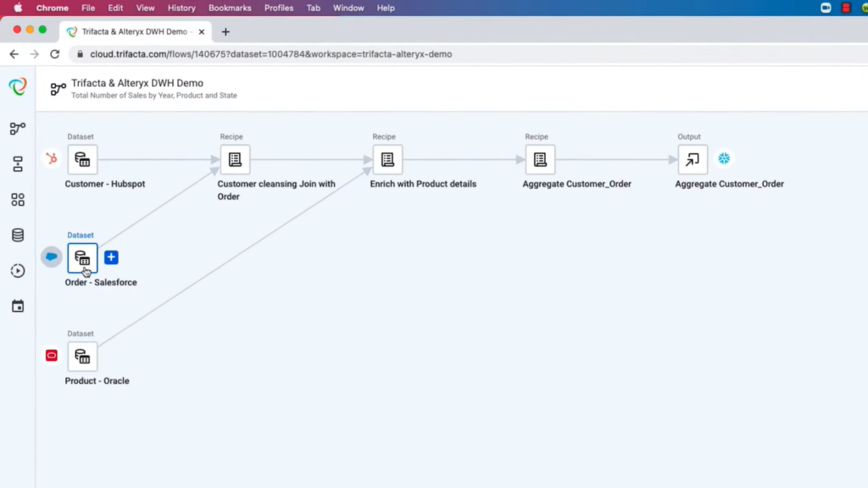Open the Bookmarks menu
Image resolution: width=868 pixels, height=488 pixels.
tap(230, 8)
